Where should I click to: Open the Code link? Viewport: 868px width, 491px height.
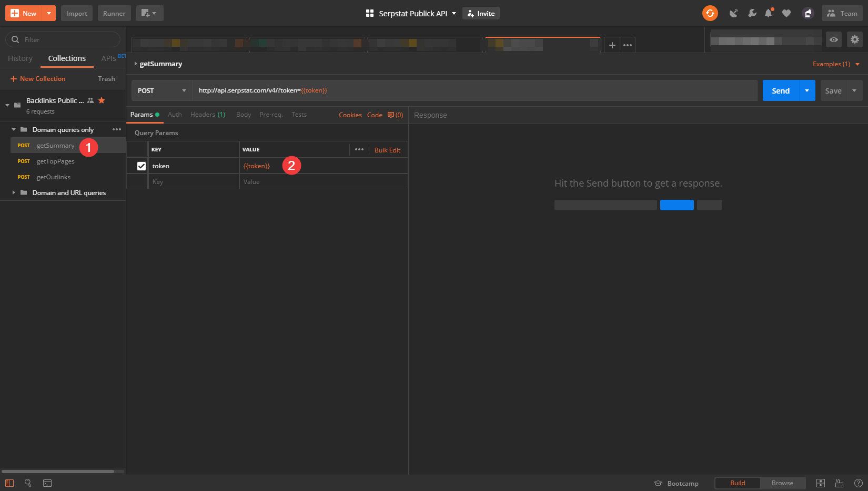375,115
